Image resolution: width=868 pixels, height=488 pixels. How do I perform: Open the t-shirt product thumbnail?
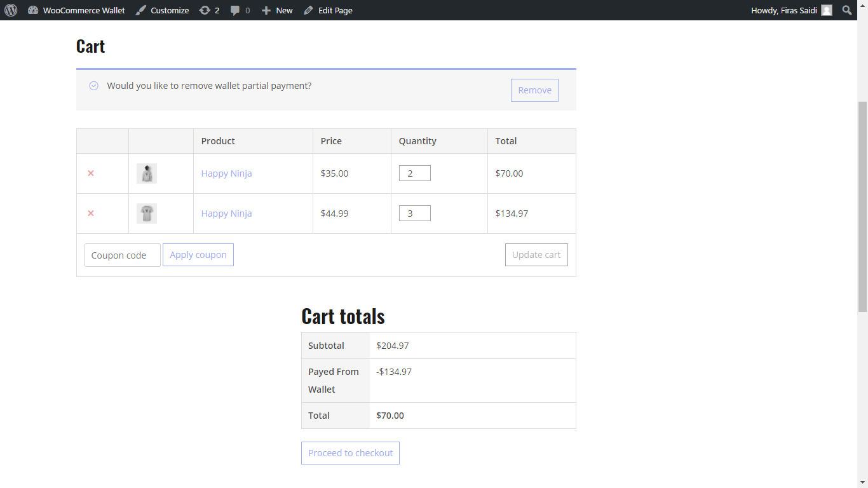pyautogui.click(x=147, y=213)
